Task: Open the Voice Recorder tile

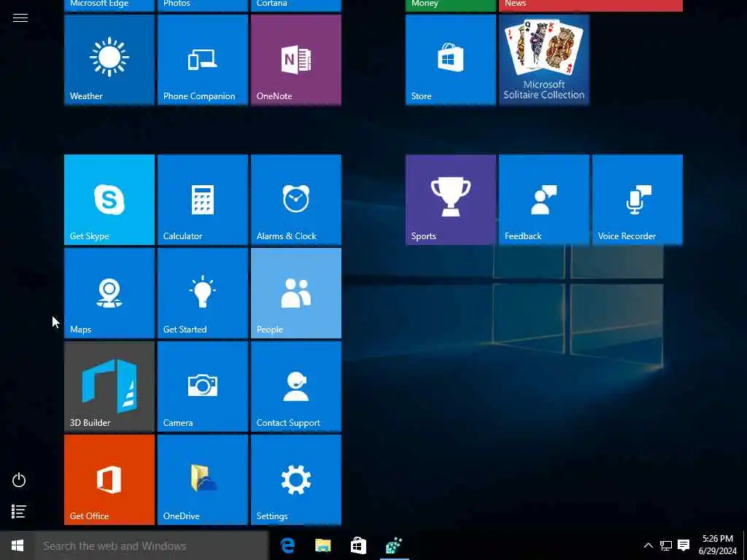Action: [x=637, y=200]
